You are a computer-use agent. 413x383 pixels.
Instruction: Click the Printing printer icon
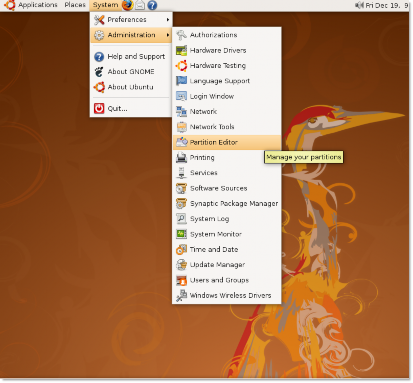coord(181,158)
